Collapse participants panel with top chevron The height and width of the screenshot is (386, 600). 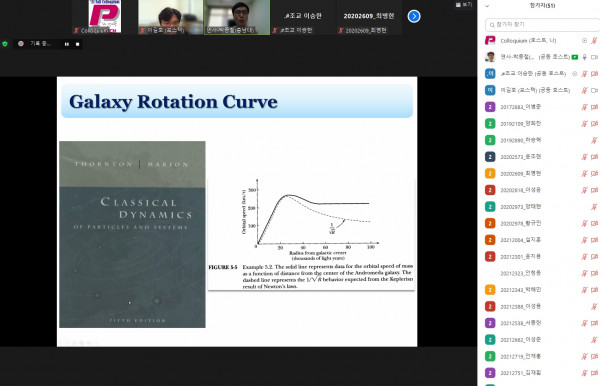click(487, 6)
